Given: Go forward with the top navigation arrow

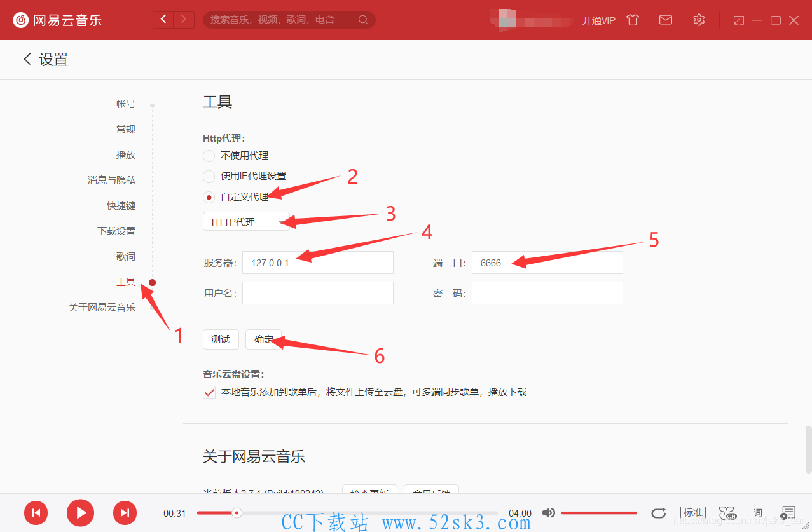Looking at the screenshot, I should coord(184,20).
